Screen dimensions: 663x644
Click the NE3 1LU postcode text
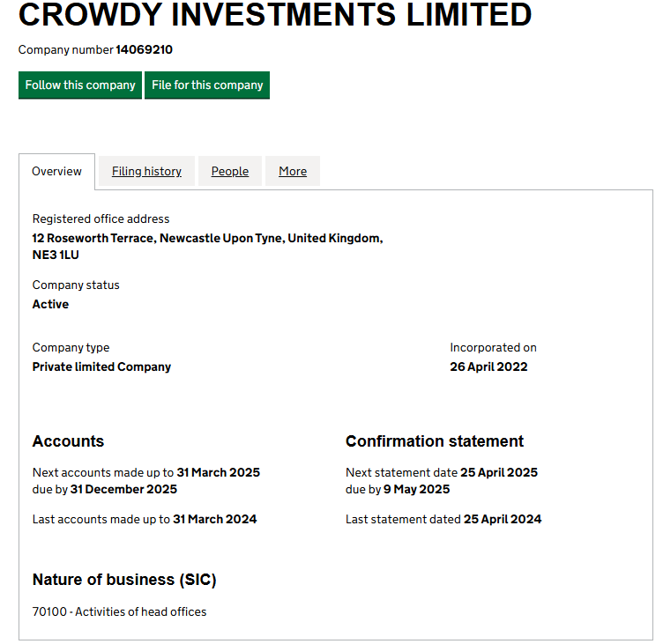(x=56, y=255)
